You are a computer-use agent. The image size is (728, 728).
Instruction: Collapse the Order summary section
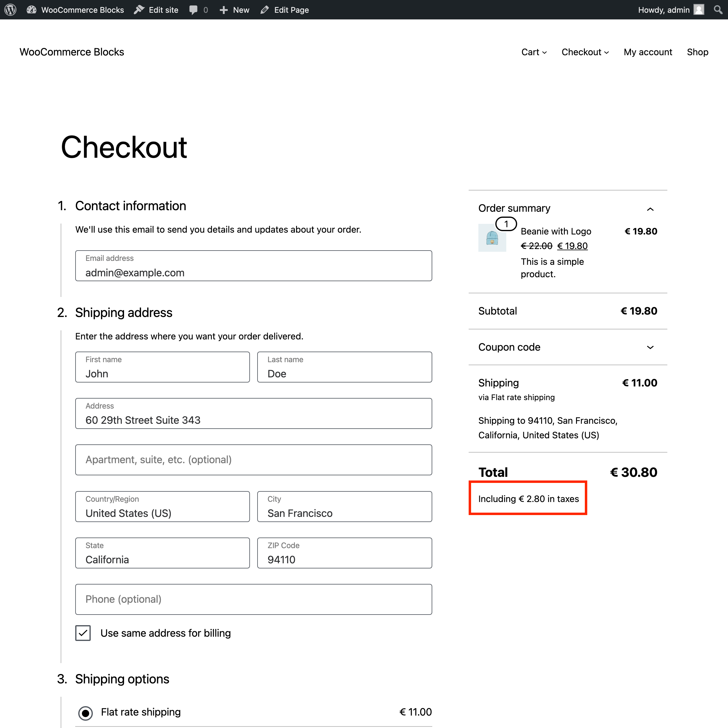click(650, 209)
